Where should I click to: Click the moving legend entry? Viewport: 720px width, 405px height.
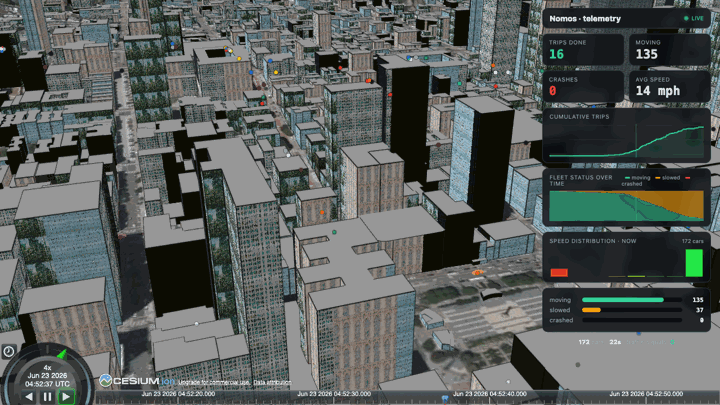[x=637, y=178]
